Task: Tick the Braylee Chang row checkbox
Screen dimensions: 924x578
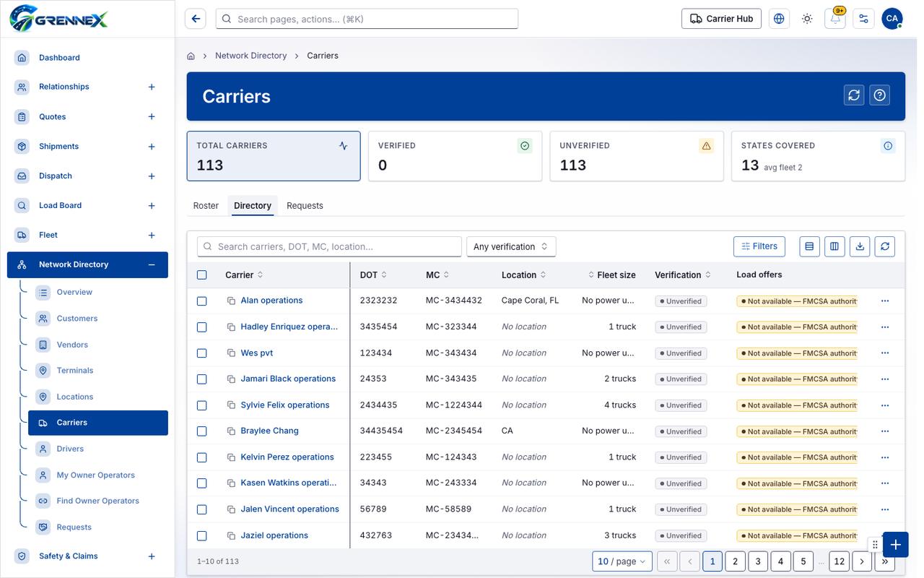Action: coord(202,431)
